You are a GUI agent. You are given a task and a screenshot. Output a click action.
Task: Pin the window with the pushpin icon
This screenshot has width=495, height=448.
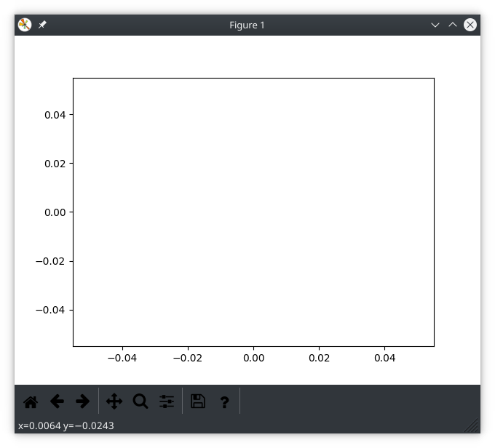click(42, 25)
